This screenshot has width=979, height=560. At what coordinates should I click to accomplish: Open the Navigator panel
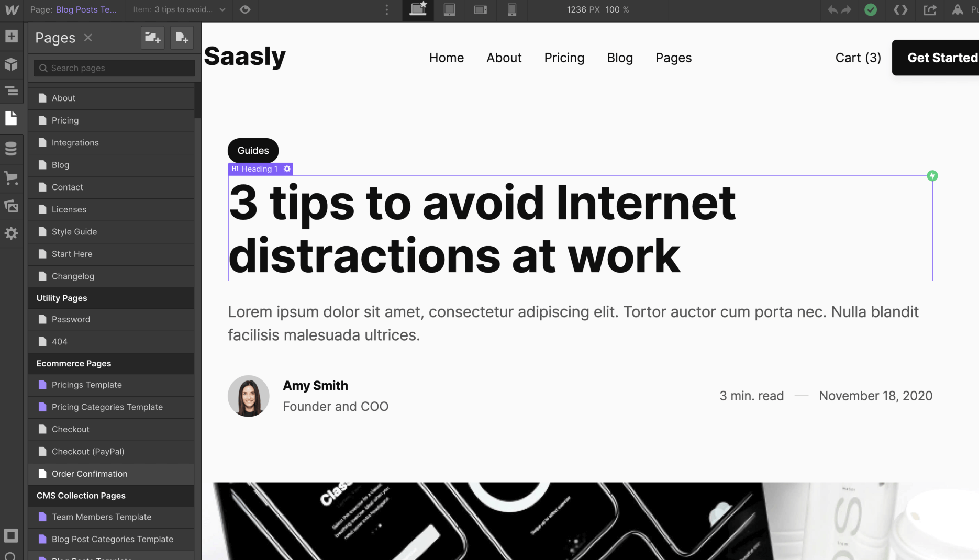[11, 91]
